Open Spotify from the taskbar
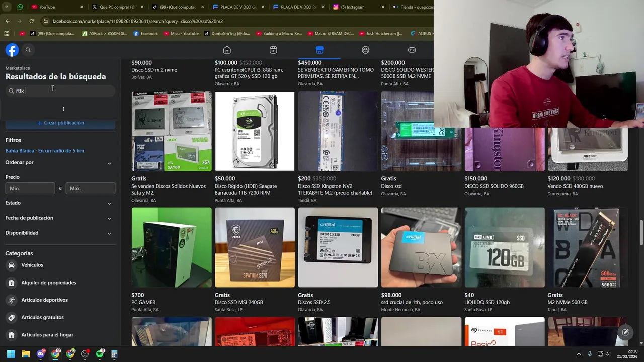 pyautogui.click(x=100, y=354)
